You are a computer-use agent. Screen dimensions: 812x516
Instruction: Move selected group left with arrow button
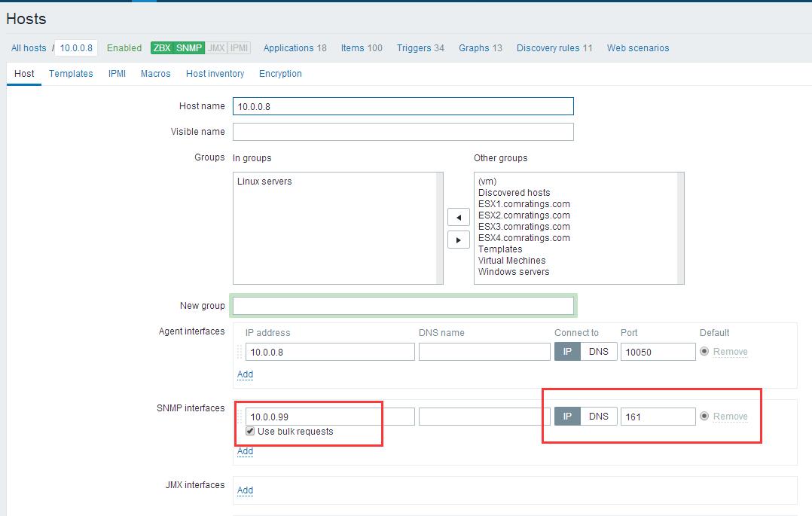(x=459, y=217)
